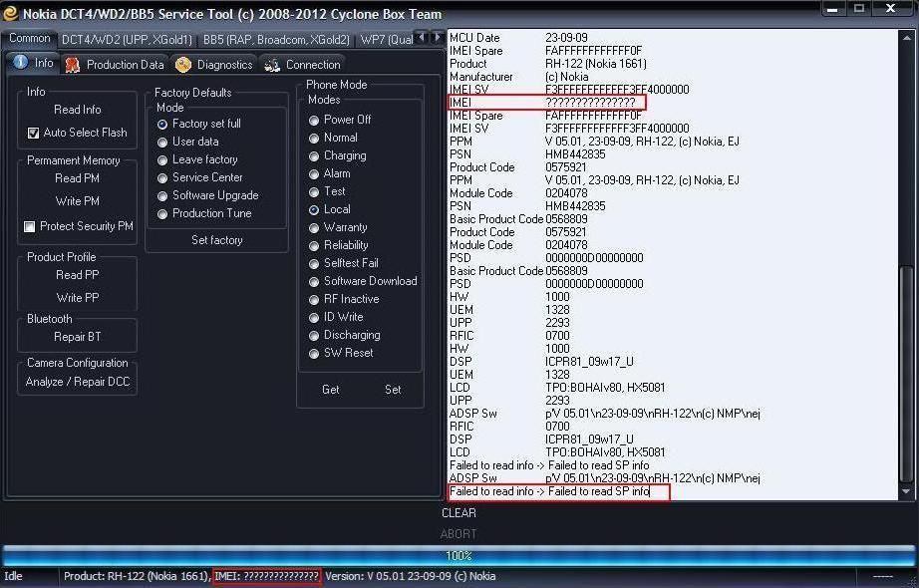Click the blue Info tab icon
This screenshot has height=588, width=919.
(x=21, y=63)
